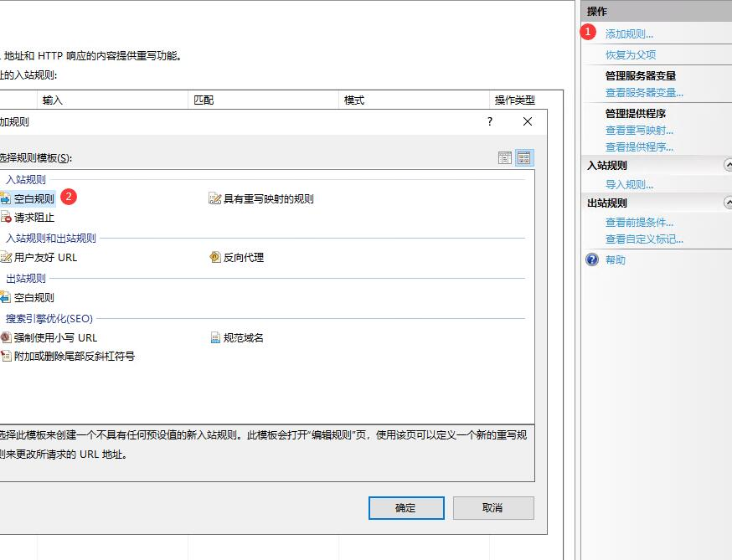Click the dialog help question mark

490,121
